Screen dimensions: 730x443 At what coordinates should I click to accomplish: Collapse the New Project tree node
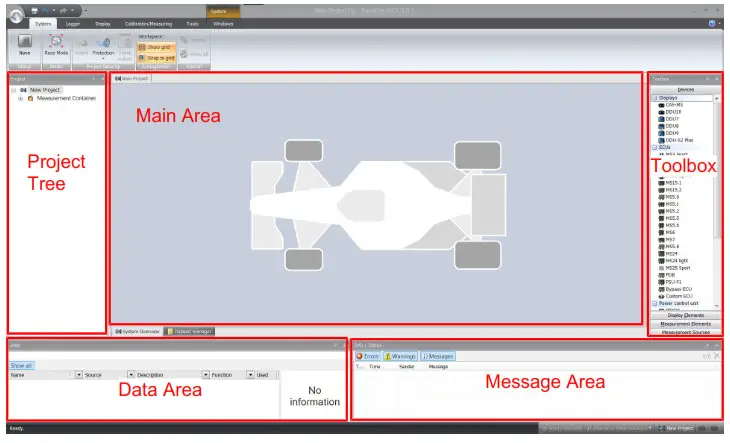tap(14, 90)
